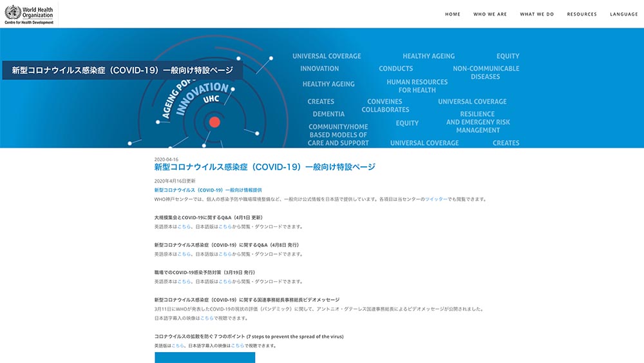Open English original of mass gatherings Q&A
644x363 pixels.
point(184,227)
